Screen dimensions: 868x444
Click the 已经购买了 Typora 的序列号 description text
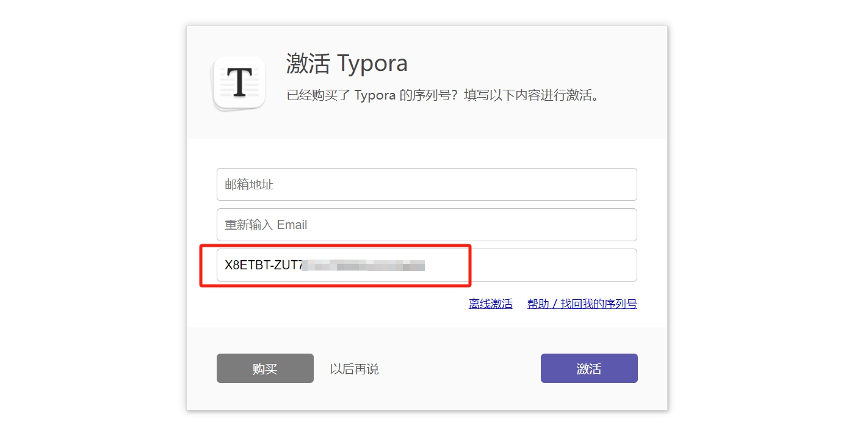(444, 96)
